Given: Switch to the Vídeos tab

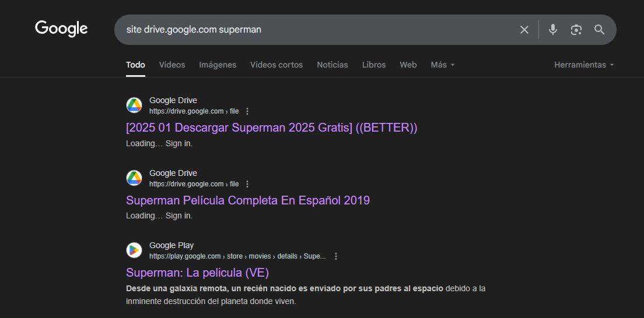Looking at the screenshot, I should (x=172, y=65).
